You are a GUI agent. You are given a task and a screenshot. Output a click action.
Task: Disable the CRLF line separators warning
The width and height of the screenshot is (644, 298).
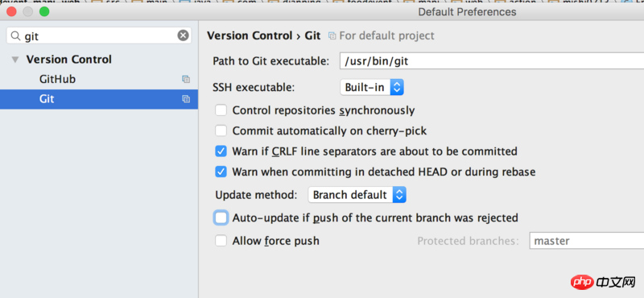221,151
